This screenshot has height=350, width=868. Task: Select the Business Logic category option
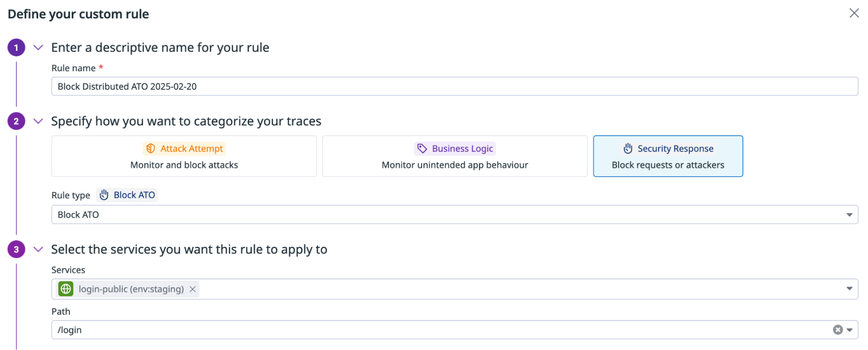point(455,156)
